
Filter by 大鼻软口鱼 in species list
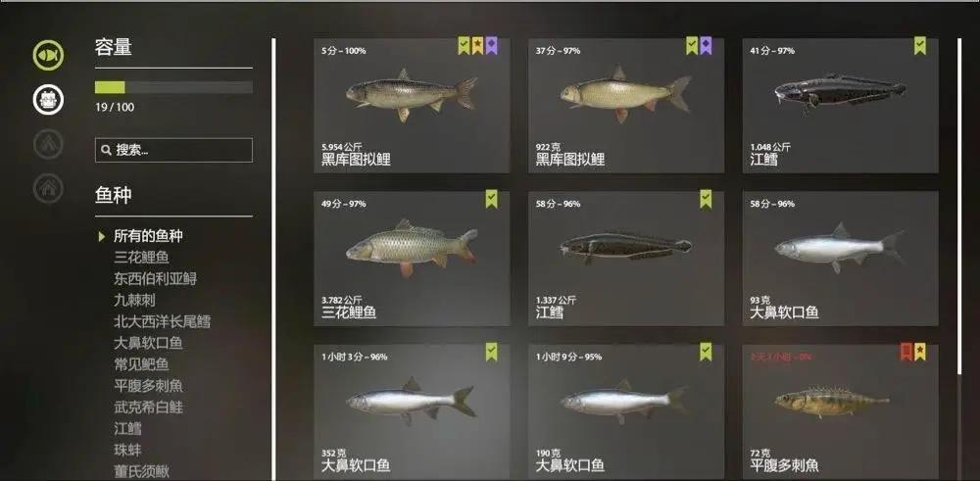coord(148,343)
